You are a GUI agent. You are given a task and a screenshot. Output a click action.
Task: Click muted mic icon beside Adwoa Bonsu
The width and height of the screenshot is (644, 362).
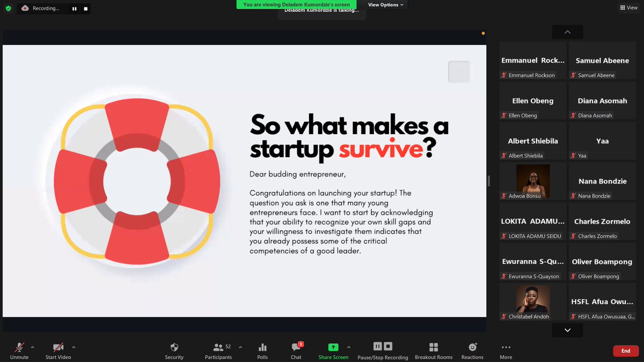(504, 196)
